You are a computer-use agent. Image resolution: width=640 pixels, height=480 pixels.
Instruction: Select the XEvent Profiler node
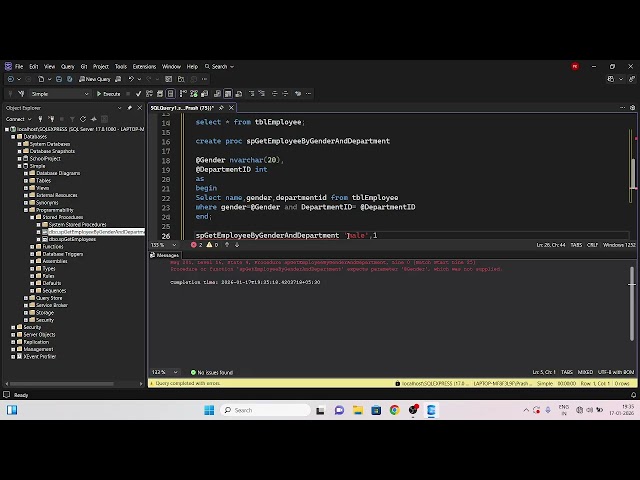point(40,356)
